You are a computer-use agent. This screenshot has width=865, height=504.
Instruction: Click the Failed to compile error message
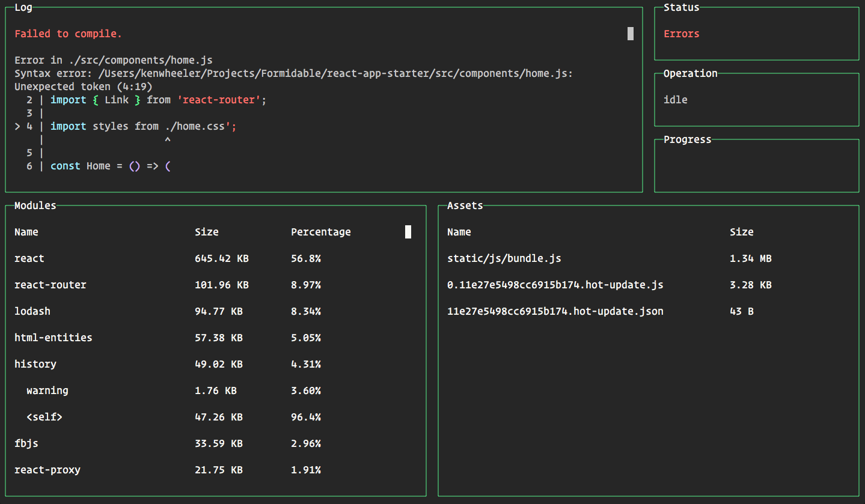[x=68, y=34]
